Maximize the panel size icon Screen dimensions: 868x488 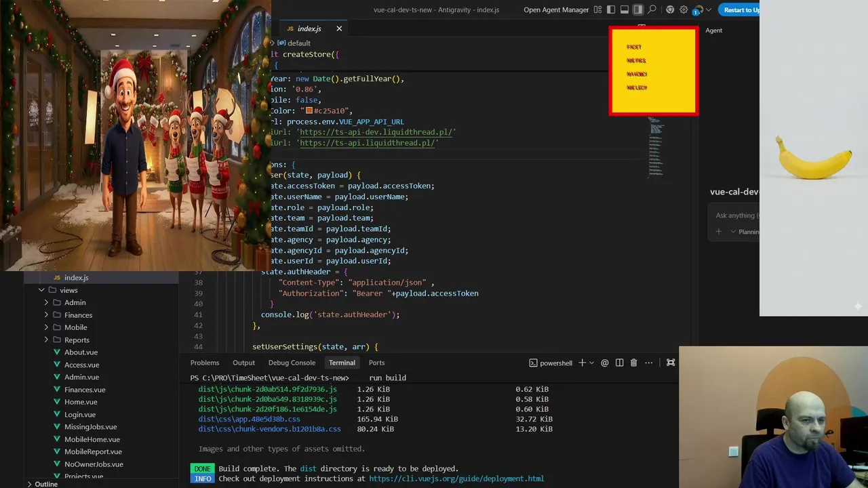[671, 363]
